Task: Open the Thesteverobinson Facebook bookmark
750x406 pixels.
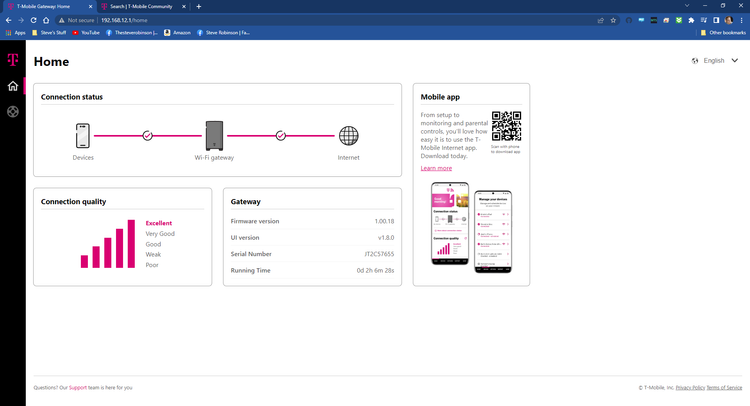Action: [x=132, y=33]
